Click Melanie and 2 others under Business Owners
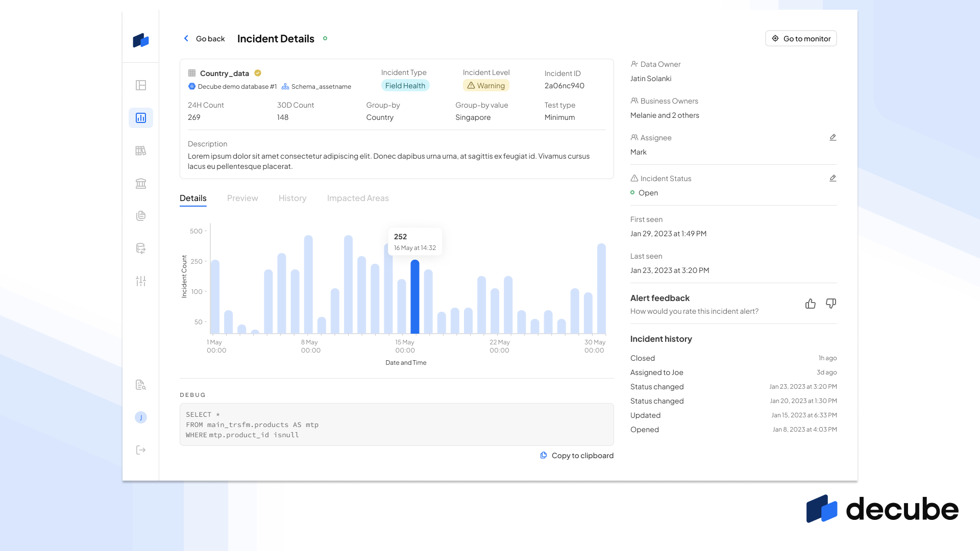The image size is (980, 551). (665, 115)
